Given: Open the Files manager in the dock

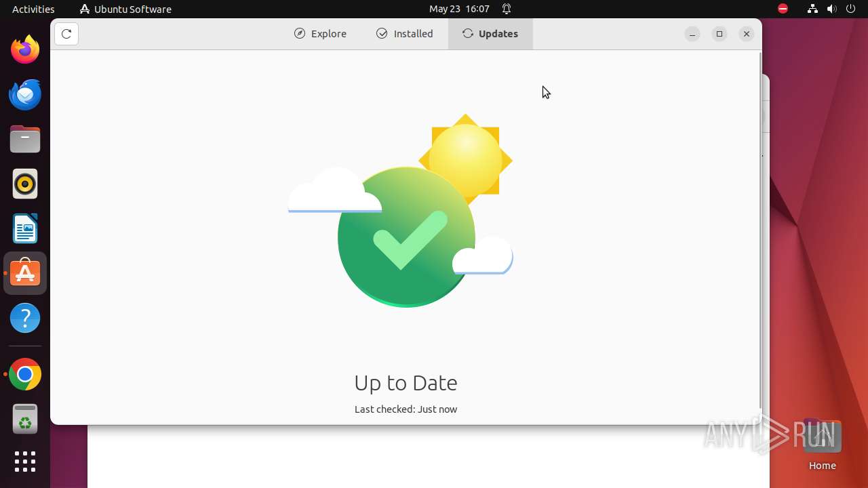Looking at the screenshot, I should [x=25, y=139].
